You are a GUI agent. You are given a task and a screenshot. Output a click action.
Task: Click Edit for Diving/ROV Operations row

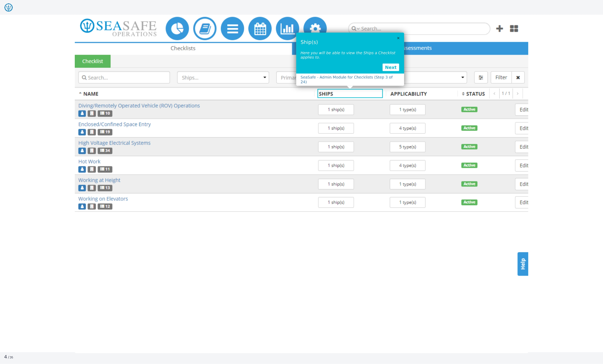(522, 110)
